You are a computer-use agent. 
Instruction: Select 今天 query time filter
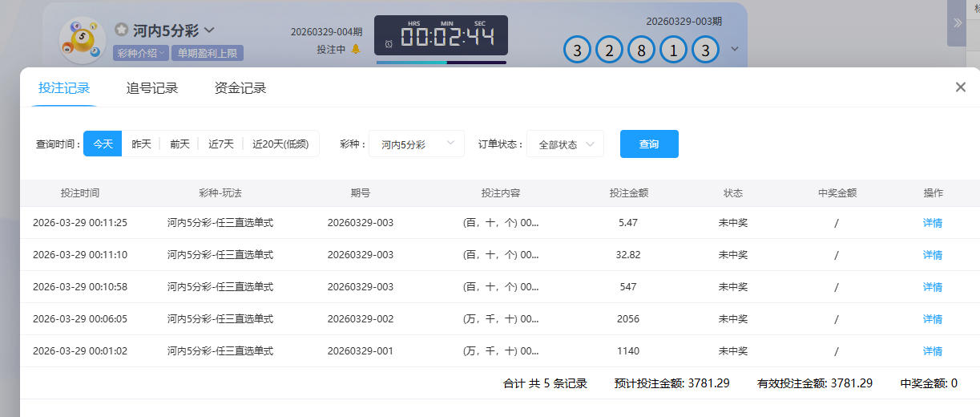tap(103, 144)
